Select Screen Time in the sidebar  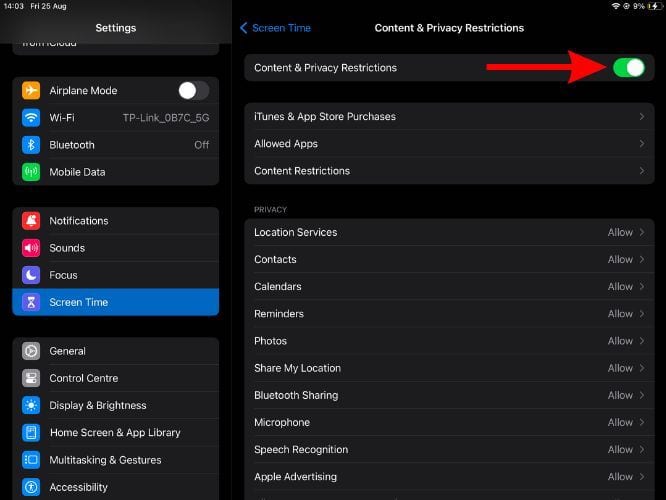click(x=115, y=302)
